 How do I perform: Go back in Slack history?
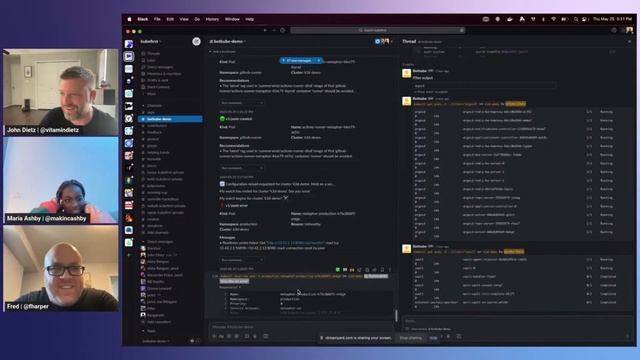click(265, 30)
